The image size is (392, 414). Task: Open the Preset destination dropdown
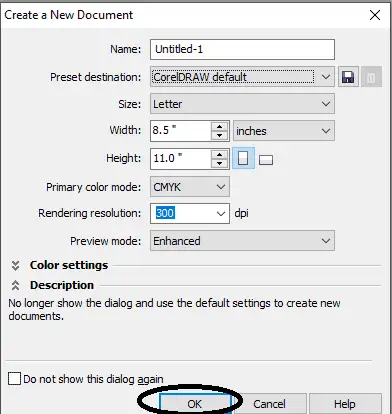pyautogui.click(x=242, y=77)
